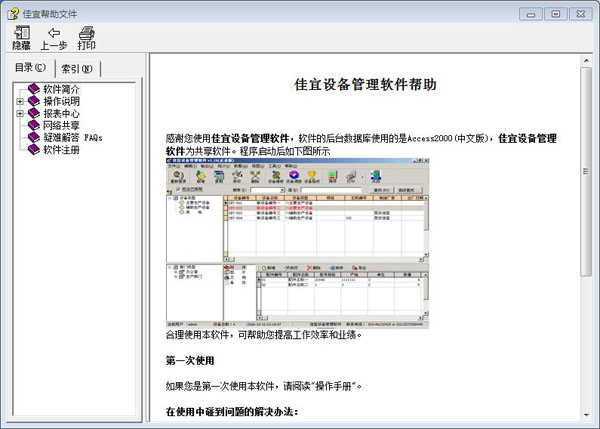
Task: Open the 软件简介 topic
Action: [61, 89]
